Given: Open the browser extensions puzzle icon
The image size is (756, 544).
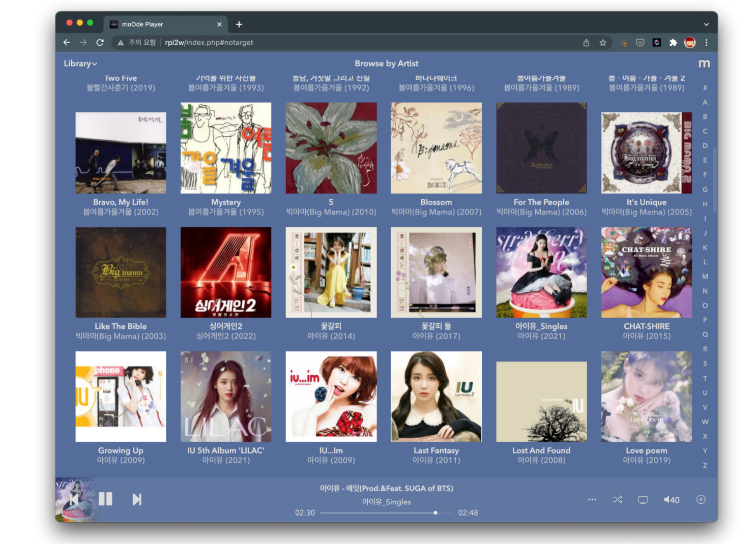Looking at the screenshot, I should coord(673,43).
